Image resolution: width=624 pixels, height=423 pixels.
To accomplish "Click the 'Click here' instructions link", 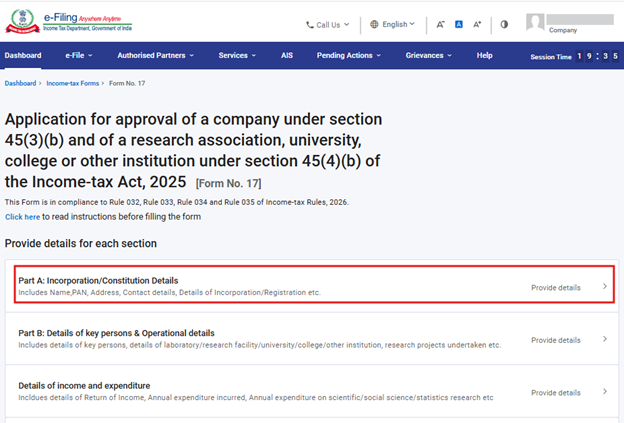I will click(x=22, y=216).
